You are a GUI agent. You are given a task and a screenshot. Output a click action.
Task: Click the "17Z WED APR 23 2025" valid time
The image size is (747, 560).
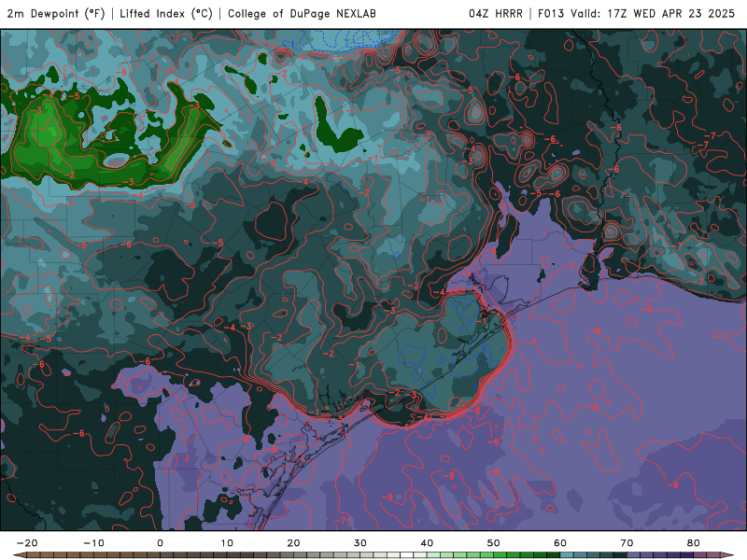[670, 13]
